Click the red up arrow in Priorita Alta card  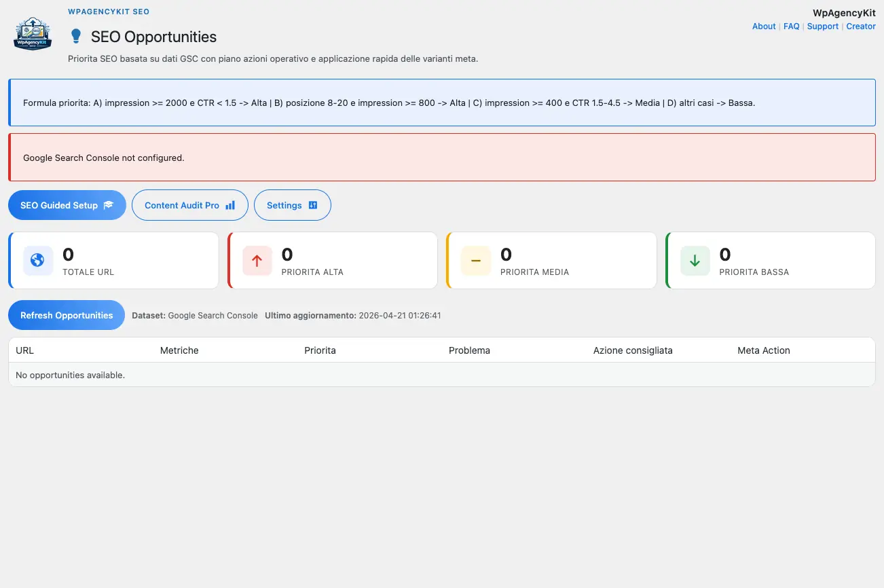click(x=257, y=261)
